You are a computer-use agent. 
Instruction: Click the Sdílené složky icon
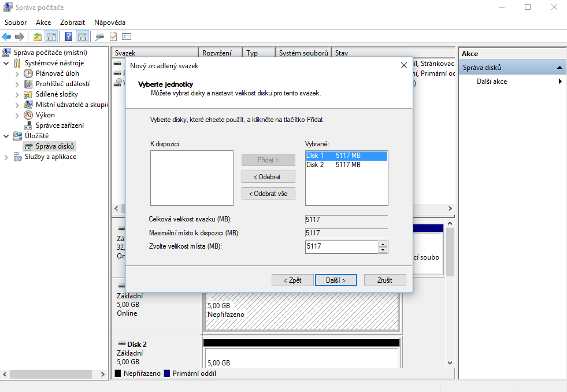[x=28, y=94]
